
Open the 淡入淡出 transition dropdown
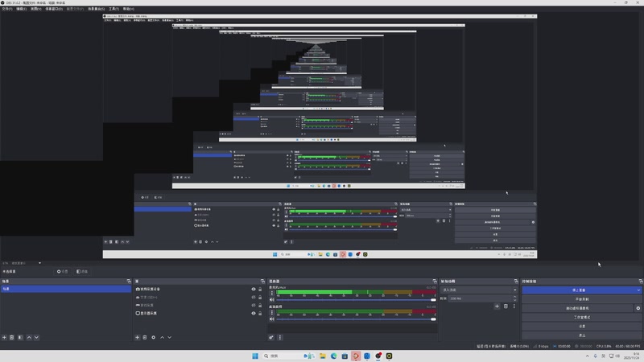tap(479, 290)
